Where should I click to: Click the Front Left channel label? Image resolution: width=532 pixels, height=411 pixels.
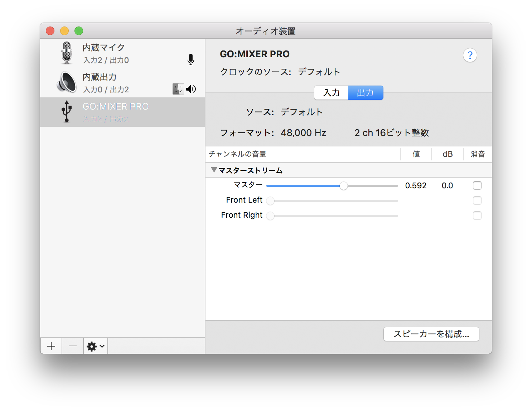pos(244,200)
